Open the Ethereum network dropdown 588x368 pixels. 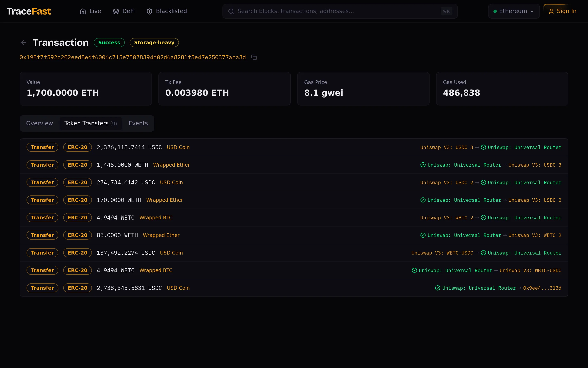pyautogui.click(x=514, y=11)
